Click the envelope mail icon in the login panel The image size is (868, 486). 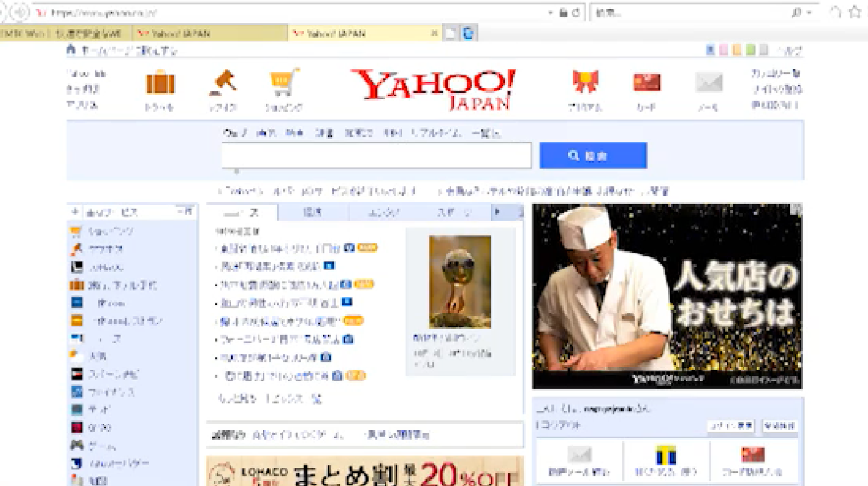tap(579, 454)
